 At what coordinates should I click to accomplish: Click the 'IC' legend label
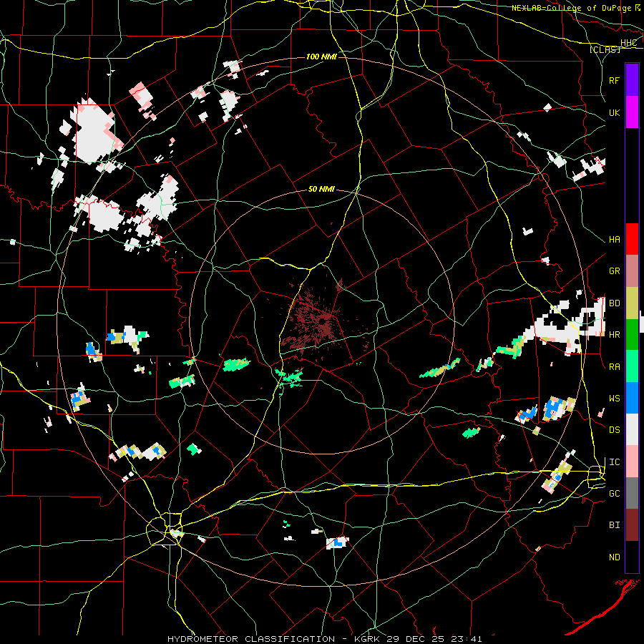[614, 462]
